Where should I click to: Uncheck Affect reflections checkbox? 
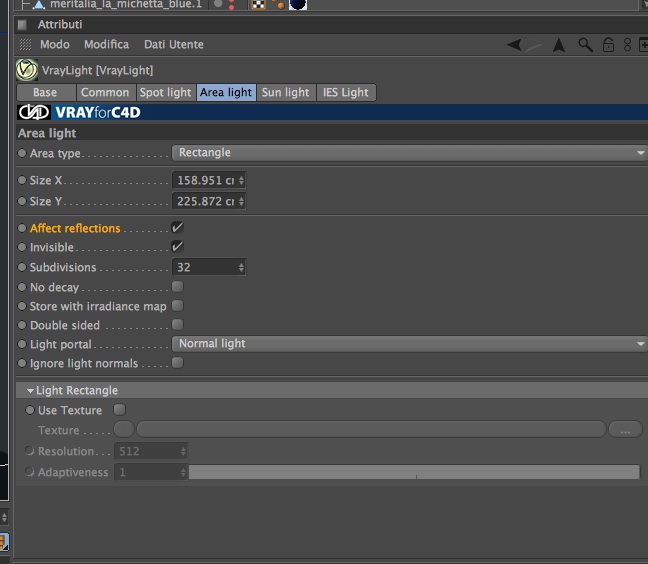coord(177,228)
